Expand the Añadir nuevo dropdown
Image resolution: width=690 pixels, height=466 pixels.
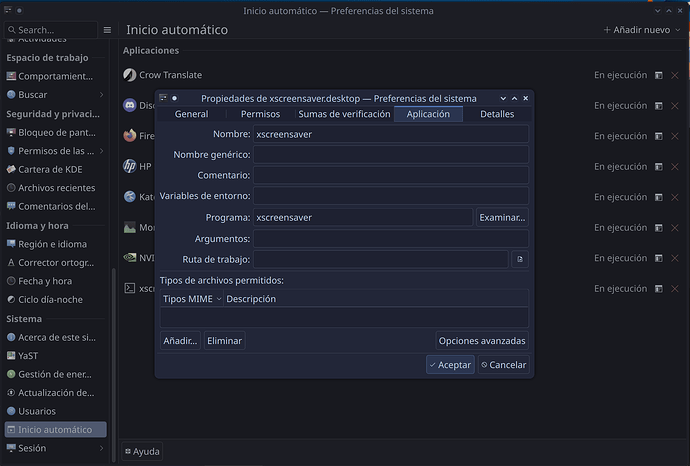642,30
